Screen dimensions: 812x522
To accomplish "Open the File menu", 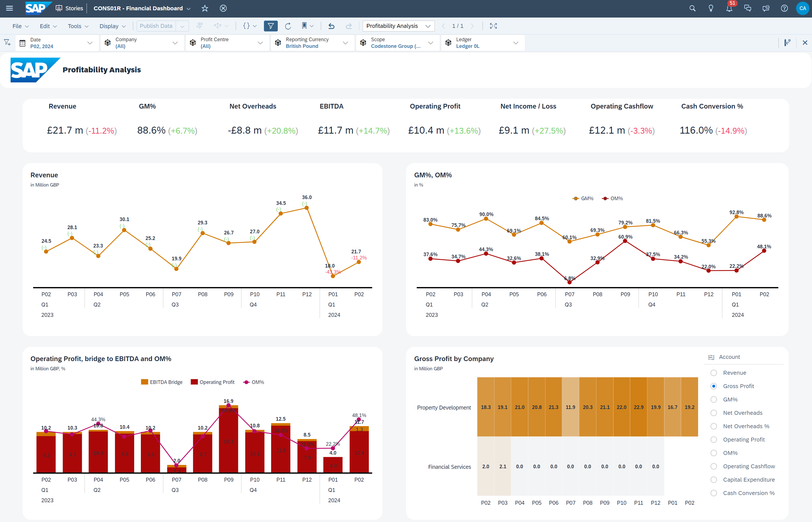I will click(x=20, y=26).
